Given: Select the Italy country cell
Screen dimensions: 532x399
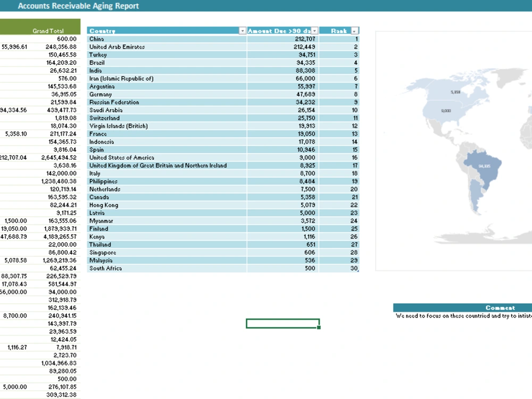Looking at the screenshot, I should pyautogui.click(x=167, y=173).
